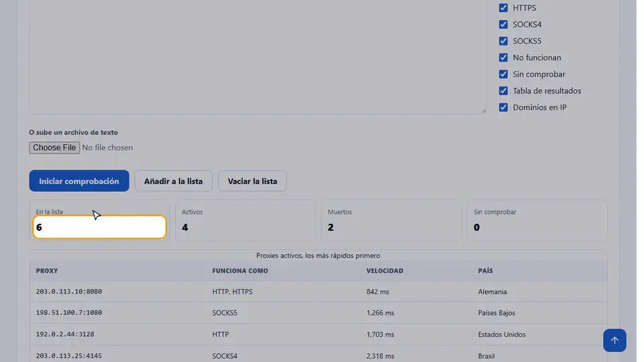
Task: Click the VELOCIDAD column header
Action: click(x=384, y=271)
